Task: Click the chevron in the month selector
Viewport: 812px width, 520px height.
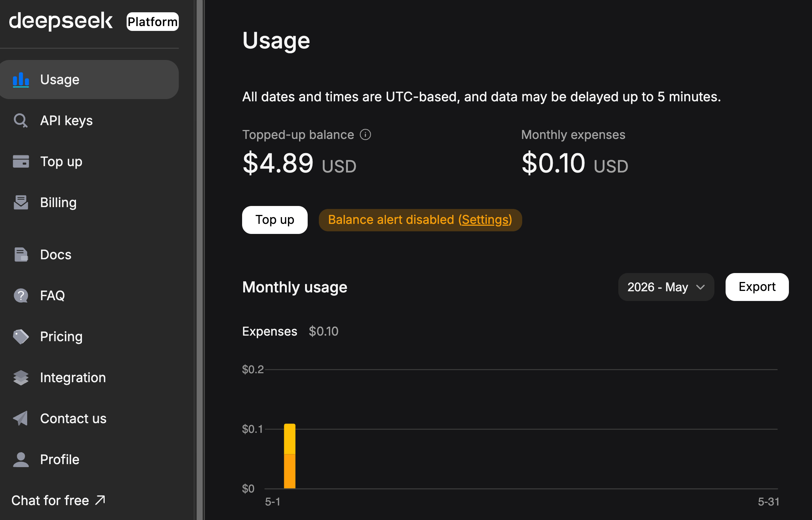Action: click(701, 287)
